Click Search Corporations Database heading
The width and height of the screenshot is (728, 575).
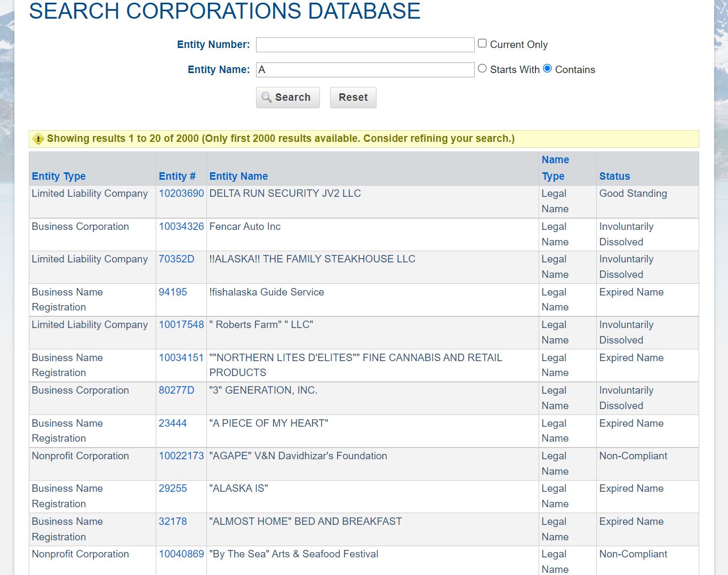225,11
